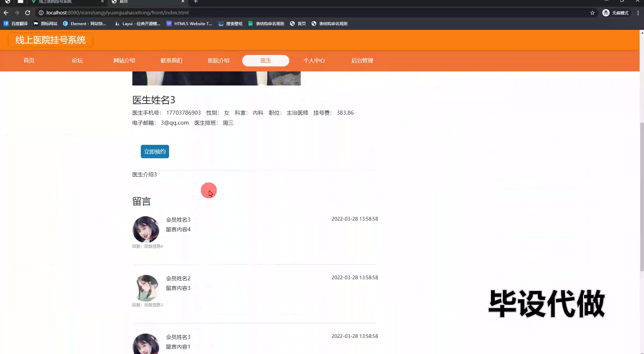
Task: Click the browser forward arrow
Action: pos(17,13)
